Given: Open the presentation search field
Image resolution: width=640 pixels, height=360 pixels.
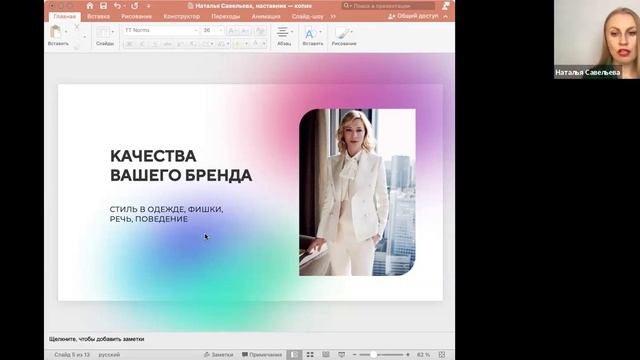Looking at the screenshot, I should click(x=388, y=6).
